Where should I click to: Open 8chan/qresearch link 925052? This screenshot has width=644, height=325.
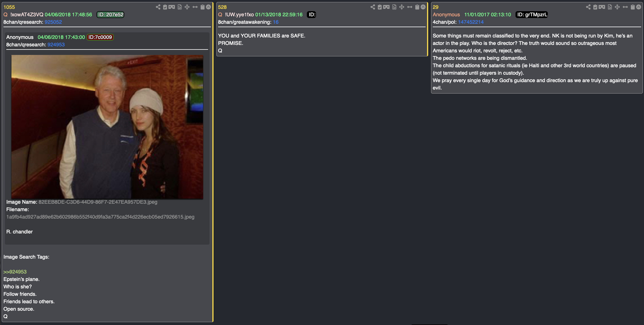pos(53,22)
